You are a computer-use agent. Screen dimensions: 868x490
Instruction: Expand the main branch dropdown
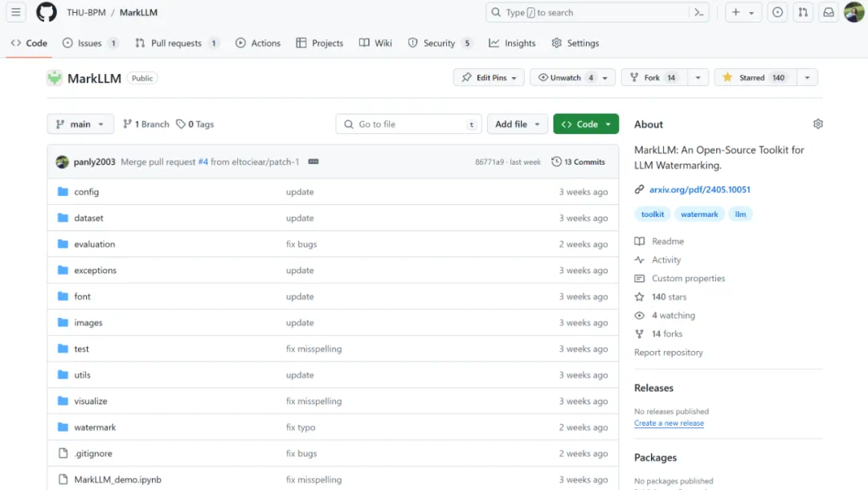pos(80,125)
